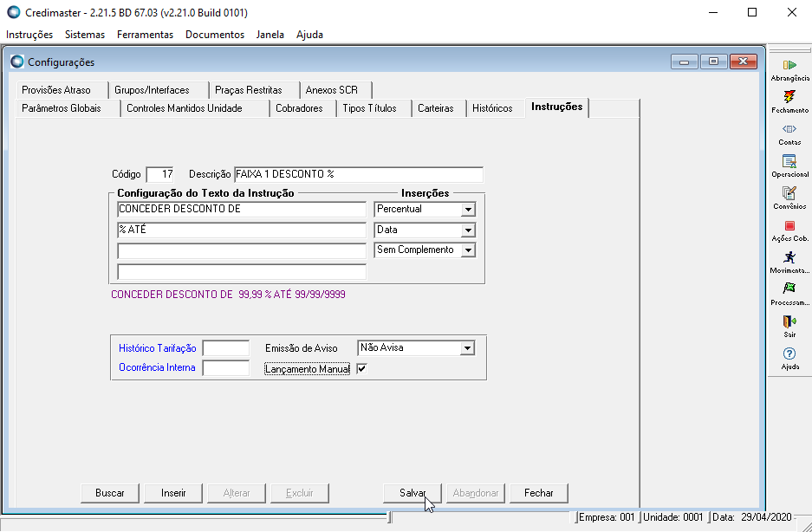
Task: Click the Salvar button
Action: click(x=412, y=493)
